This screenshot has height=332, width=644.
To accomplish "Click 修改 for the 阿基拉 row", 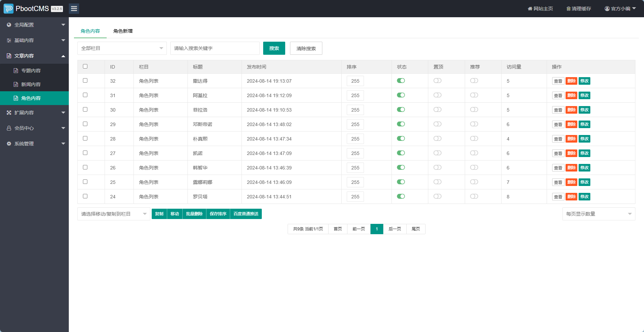I will [584, 95].
